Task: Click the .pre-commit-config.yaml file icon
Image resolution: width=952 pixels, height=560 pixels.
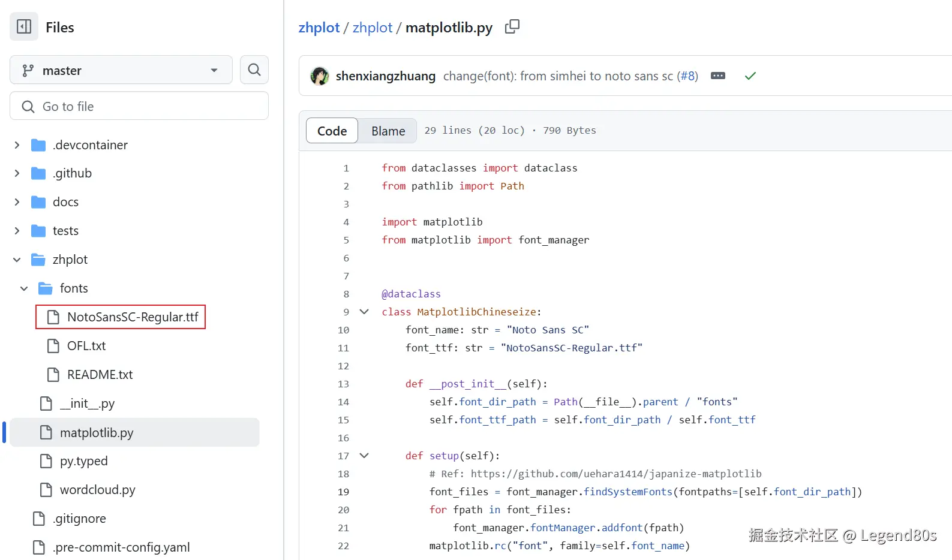Action: pyautogui.click(x=39, y=547)
